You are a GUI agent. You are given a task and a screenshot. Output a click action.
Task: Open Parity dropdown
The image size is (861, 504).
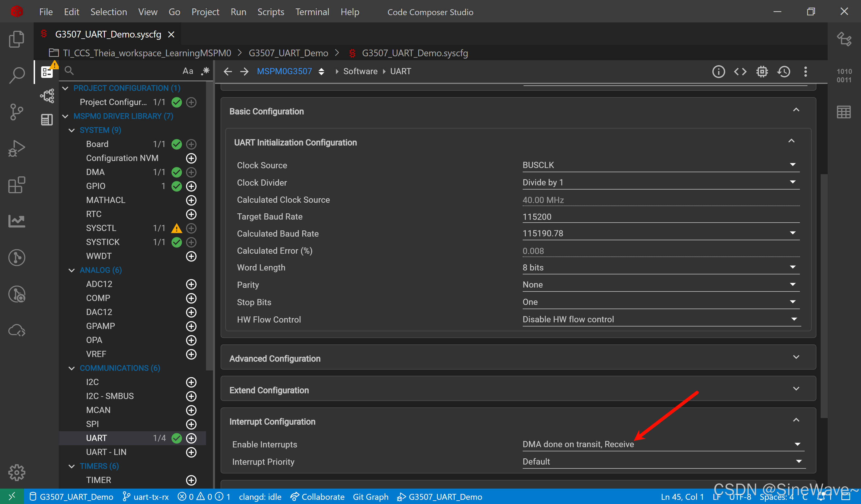[x=661, y=284]
